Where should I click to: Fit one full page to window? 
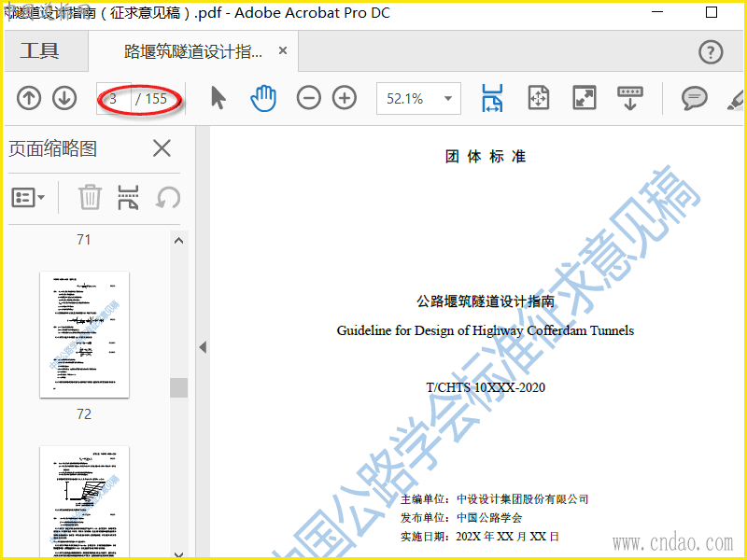point(539,98)
